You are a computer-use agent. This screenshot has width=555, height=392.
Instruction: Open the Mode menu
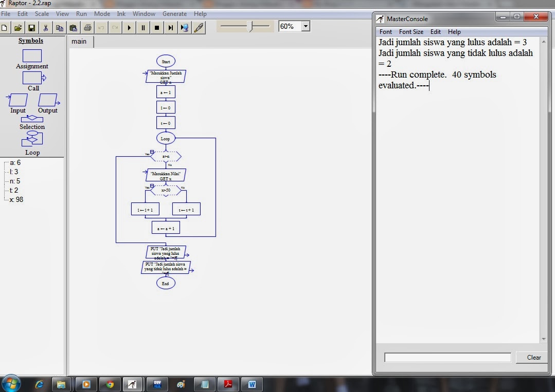click(102, 14)
